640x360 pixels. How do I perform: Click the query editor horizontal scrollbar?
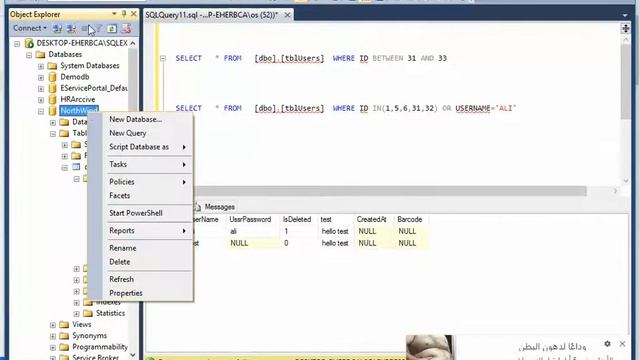tap(390, 191)
